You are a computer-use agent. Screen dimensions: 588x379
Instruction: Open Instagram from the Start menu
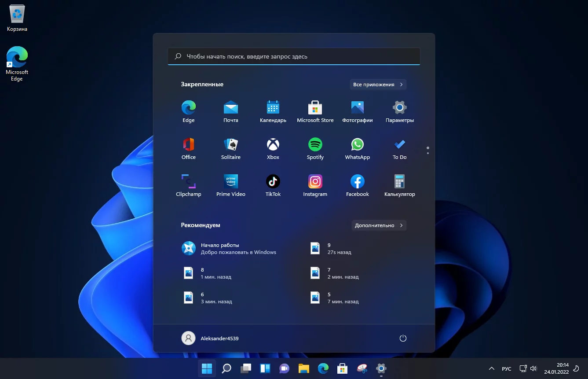coord(315,186)
